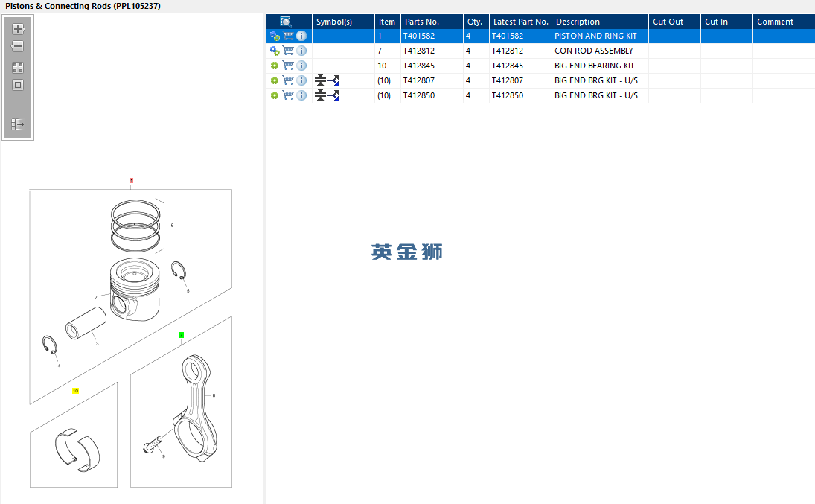This screenshot has height=504, width=815.
Task: Sort by Parts No. column header
Action: (432, 22)
